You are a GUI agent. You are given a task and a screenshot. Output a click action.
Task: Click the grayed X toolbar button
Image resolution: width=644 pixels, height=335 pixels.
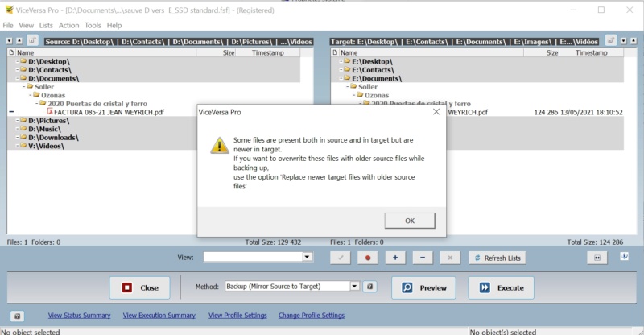pyautogui.click(x=450, y=258)
